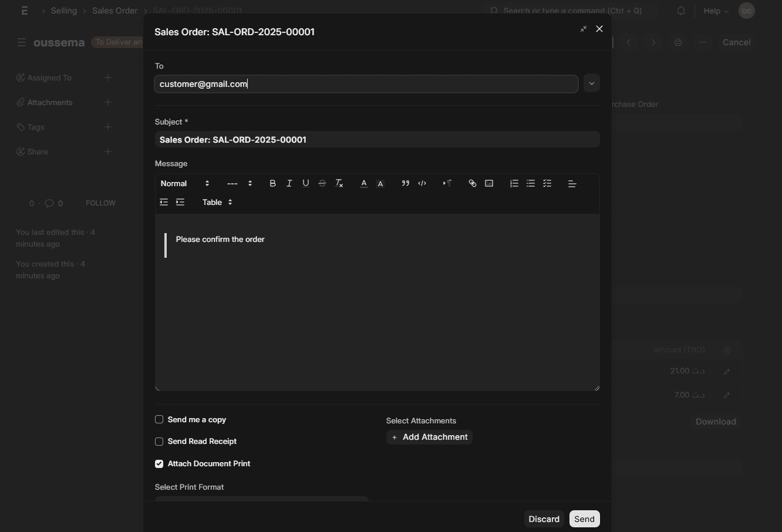782x532 pixels.
Task: Toggle italic formatting in message toolbar
Action: coord(289,184)
